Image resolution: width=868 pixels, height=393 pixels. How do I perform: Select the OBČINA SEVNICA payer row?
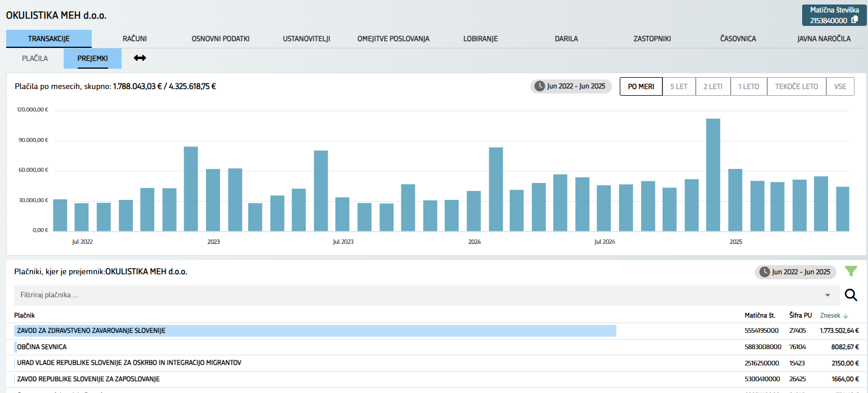42,347
